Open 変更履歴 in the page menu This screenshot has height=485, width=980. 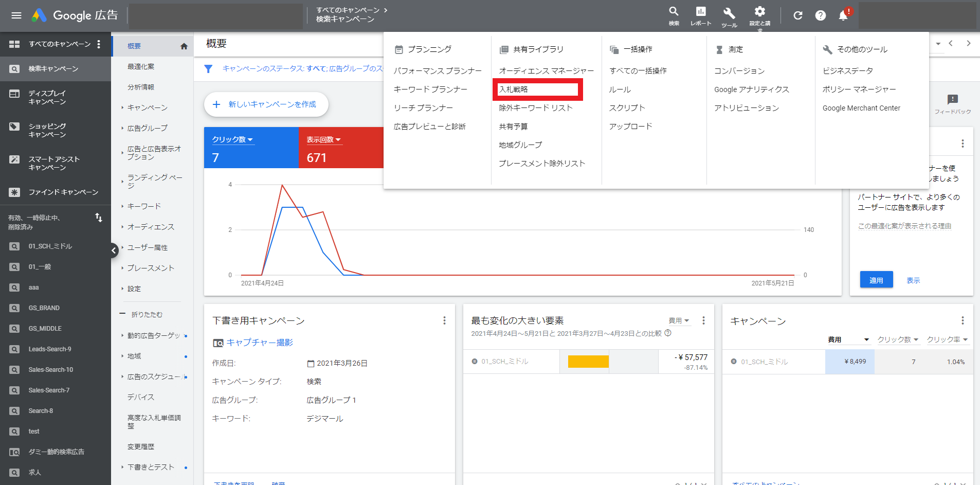[x=141, y=447]
